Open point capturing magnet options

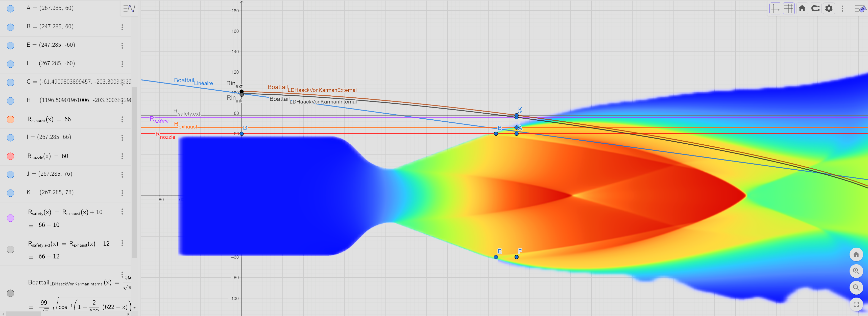tap(815, 8)
